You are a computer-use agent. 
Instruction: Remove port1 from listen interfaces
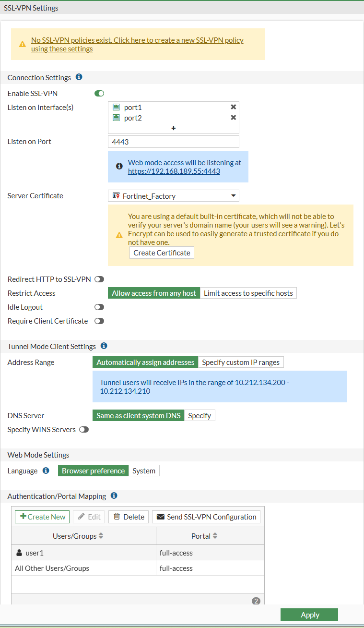click(x=234, y=107)
